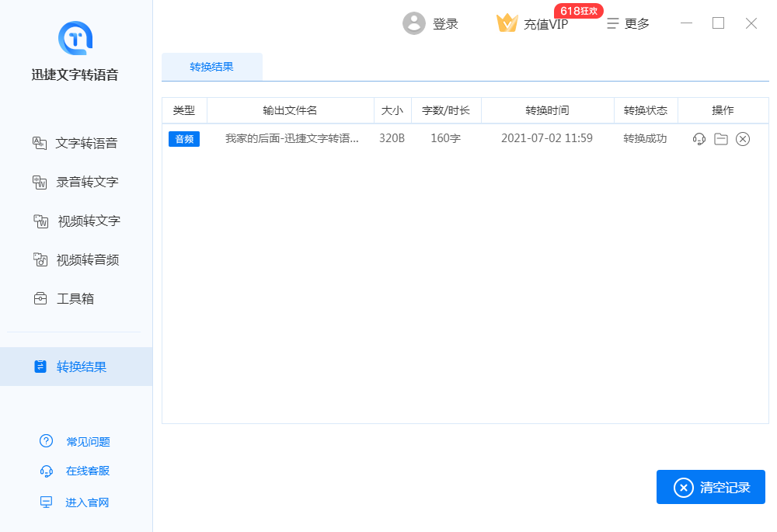This screenshot has width=777, height=532.
Task: Click the 操作 column header
Action: (723, 110)
